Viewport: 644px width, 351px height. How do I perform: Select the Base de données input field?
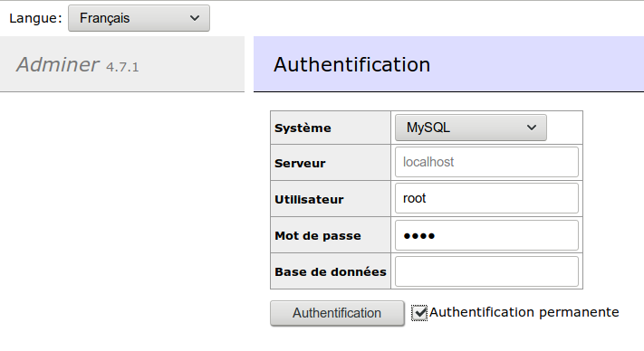pos(486,271)
